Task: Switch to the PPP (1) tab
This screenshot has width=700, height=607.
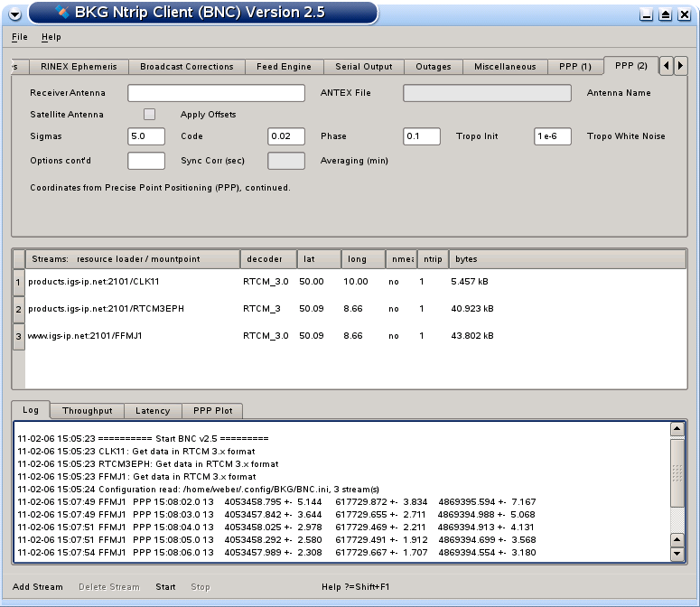Action: (574, 67)
